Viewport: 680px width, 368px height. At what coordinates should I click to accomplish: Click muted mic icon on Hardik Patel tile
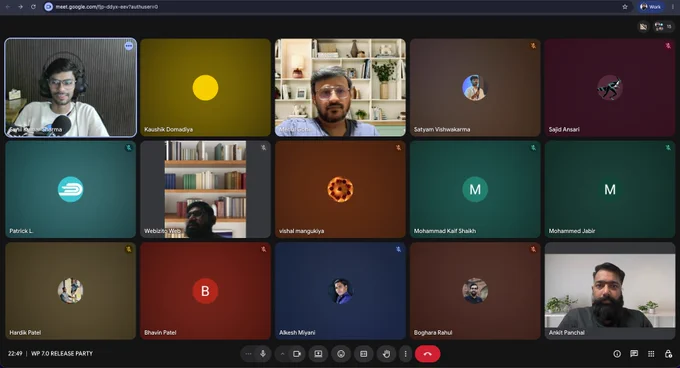pyautogui.click(x=129, y=249)
